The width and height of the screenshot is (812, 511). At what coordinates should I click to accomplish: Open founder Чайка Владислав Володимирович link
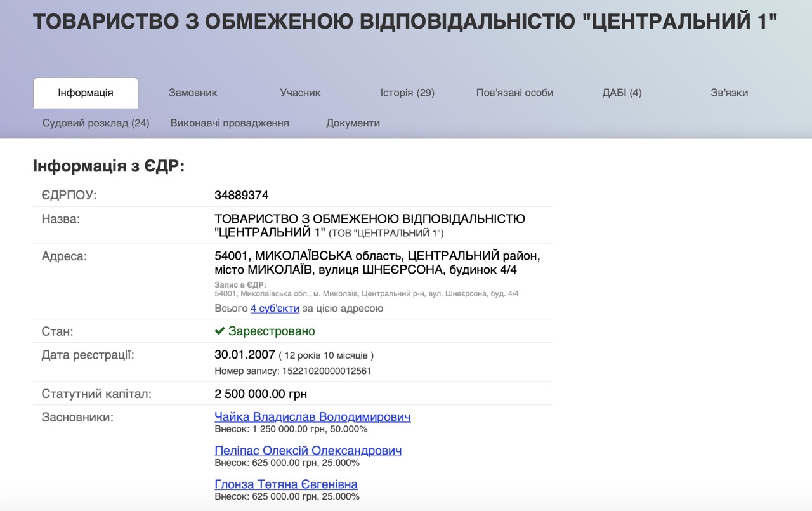(312, 417)
